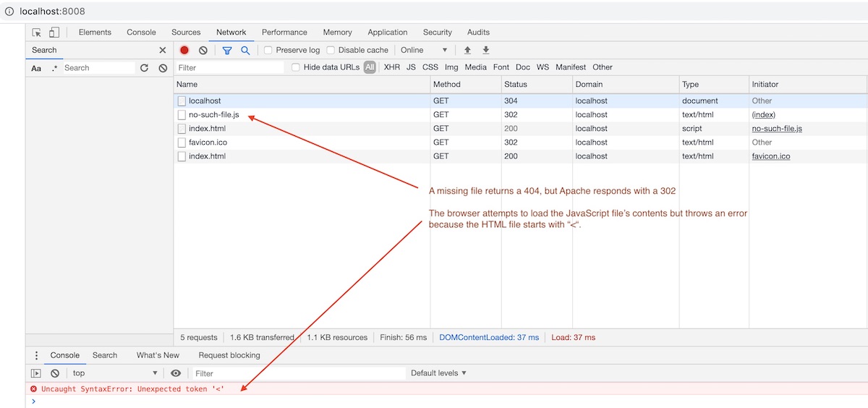Filter requests by CSS
Screen dimensions: 868x408
(430, 67)
